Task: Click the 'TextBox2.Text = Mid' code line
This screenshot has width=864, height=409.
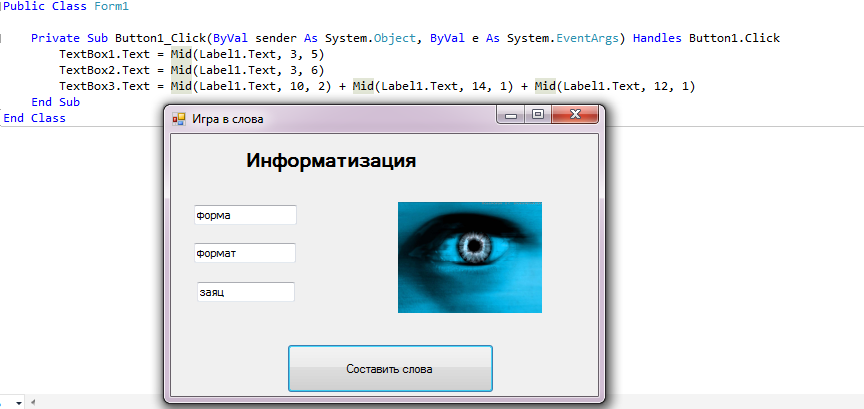Action: tap(192, 70)
